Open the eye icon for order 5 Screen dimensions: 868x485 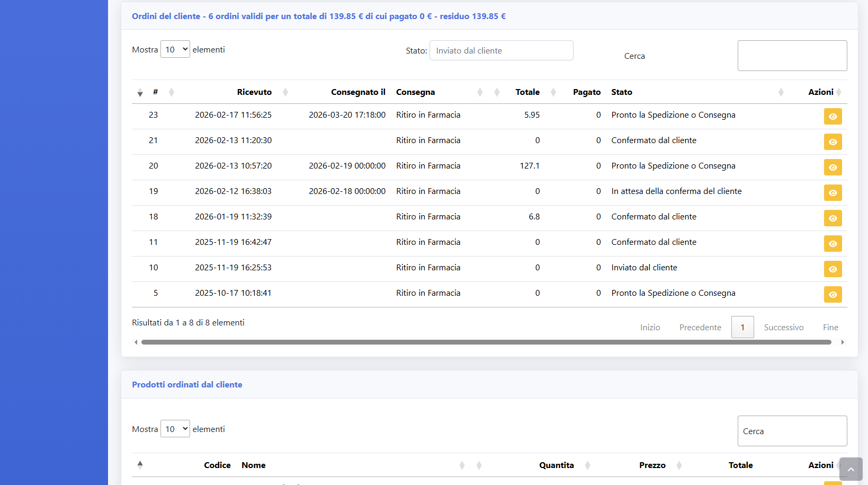833,295
